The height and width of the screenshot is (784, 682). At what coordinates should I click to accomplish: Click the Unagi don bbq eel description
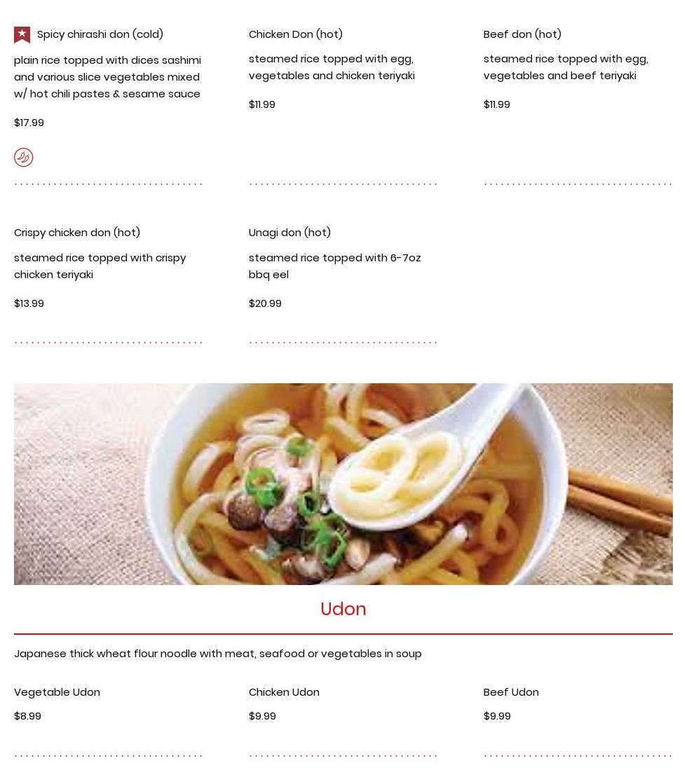tap(335, 266)
